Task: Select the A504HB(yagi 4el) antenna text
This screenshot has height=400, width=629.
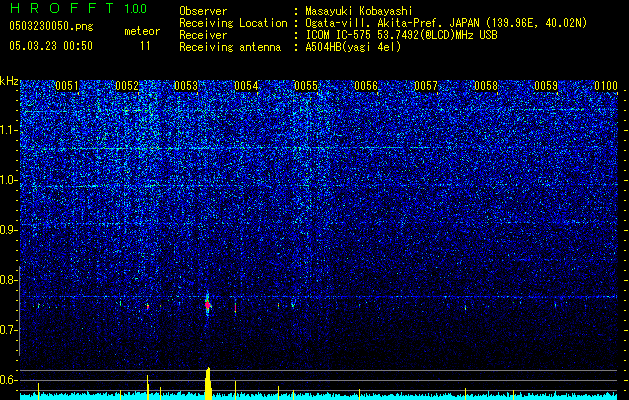Action: (353, 47)
